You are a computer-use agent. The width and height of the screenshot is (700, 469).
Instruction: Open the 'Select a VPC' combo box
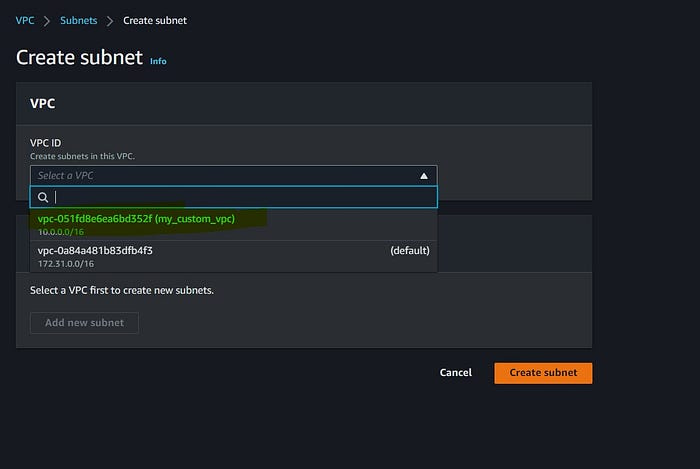(x=233, y=175)
